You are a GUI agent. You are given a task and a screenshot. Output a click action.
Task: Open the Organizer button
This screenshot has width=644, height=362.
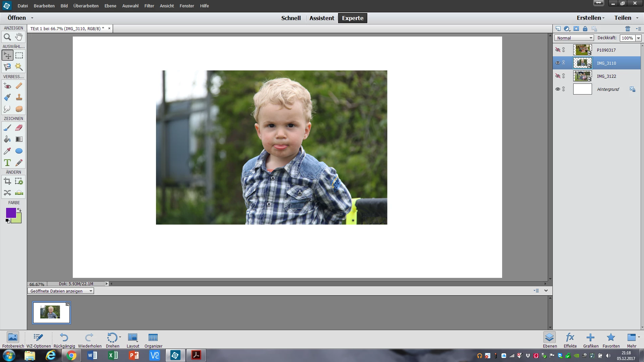pyautogui.click(x=153, y=340)
